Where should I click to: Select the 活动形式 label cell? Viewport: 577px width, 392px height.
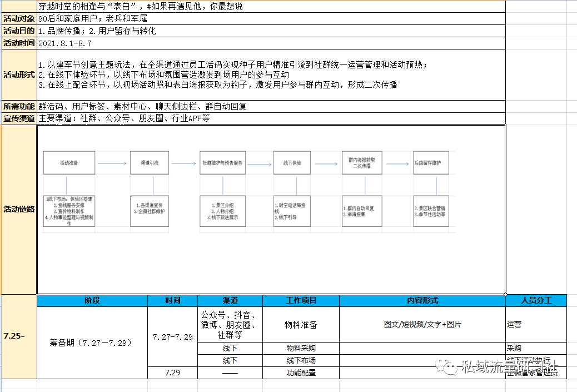[x=19, y=75]
